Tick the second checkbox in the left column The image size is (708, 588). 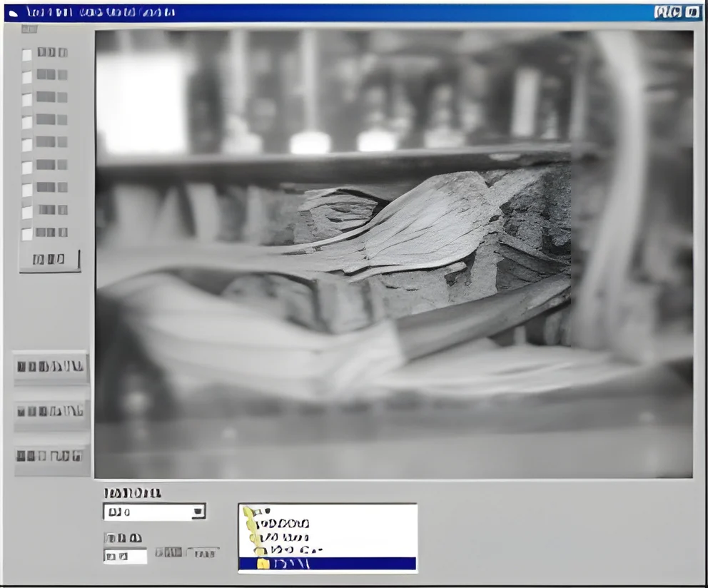click(x=27, y=77)
